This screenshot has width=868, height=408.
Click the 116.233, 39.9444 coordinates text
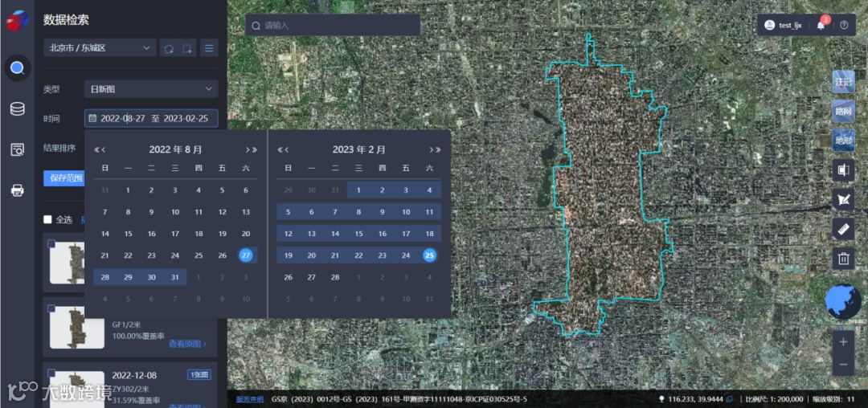(x=694, y=399)
